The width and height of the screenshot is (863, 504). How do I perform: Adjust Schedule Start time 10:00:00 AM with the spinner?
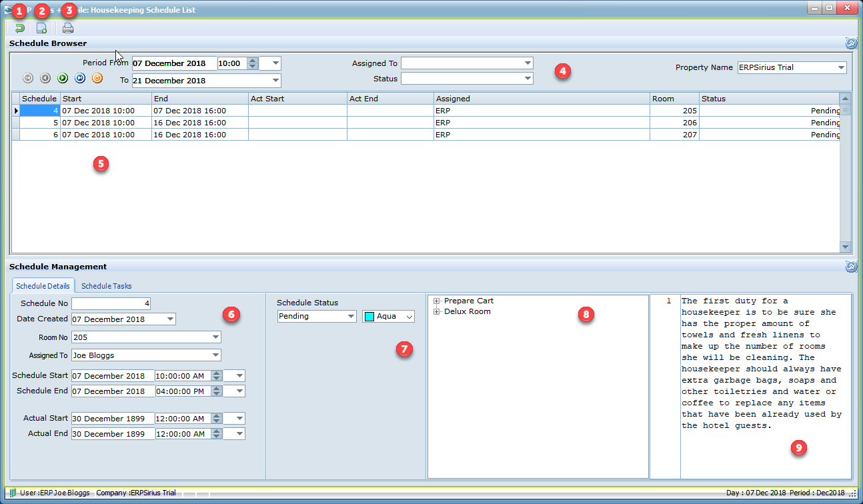coord(216,375)
